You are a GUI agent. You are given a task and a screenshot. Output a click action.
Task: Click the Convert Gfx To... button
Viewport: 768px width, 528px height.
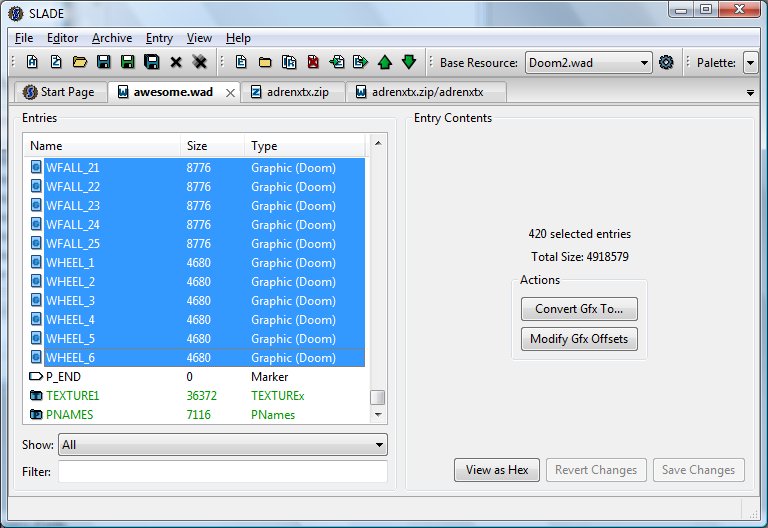click(x=579, y=309)
